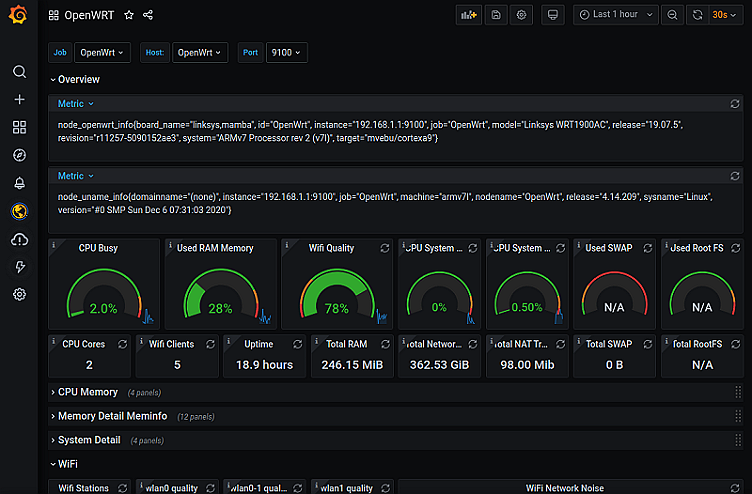Open Configuration gear icon in sidebar
The image size is (752, 494).
click(x=19, y=294)
